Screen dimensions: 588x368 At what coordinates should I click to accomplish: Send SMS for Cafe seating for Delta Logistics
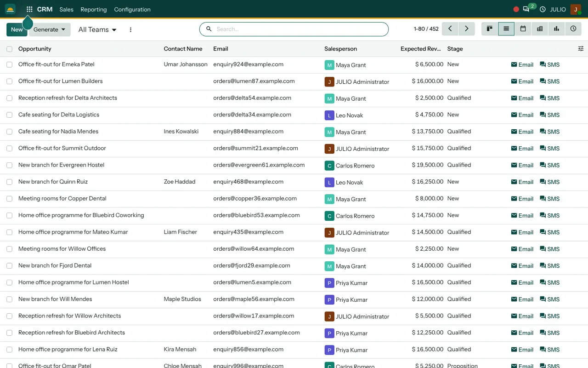(550, 115)
